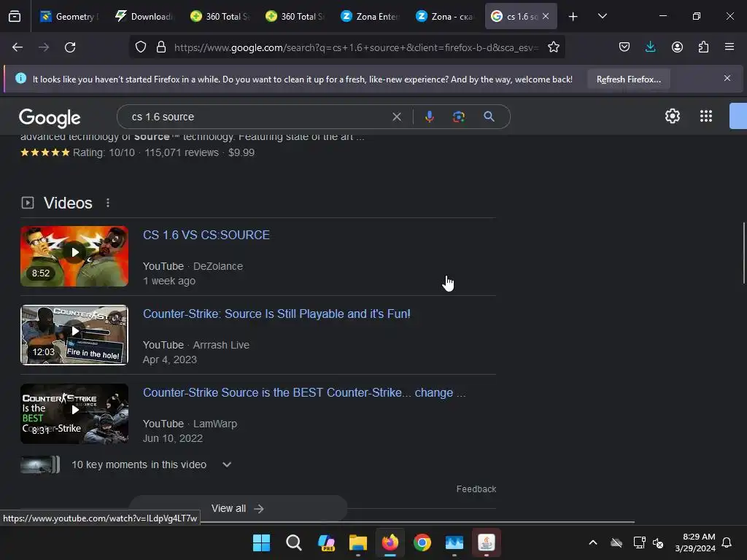Play the LamWarp video thumbnail
This screenshot has width=747, height=560.
click(74, 414)
